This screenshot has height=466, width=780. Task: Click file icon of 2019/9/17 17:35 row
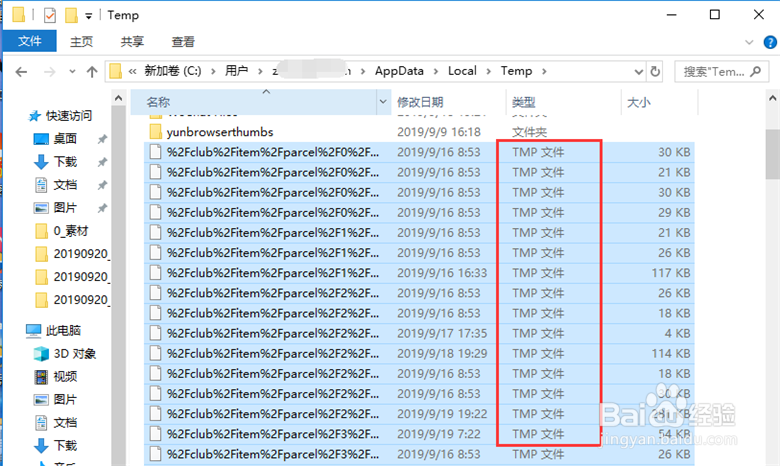[156, 333]
